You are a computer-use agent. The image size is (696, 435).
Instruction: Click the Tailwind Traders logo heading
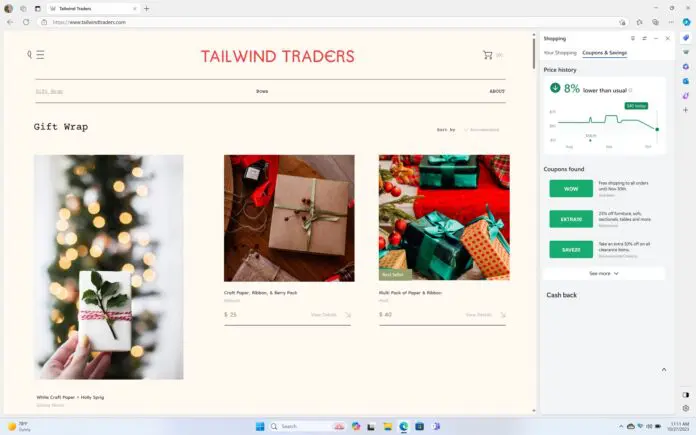[277, 56]
